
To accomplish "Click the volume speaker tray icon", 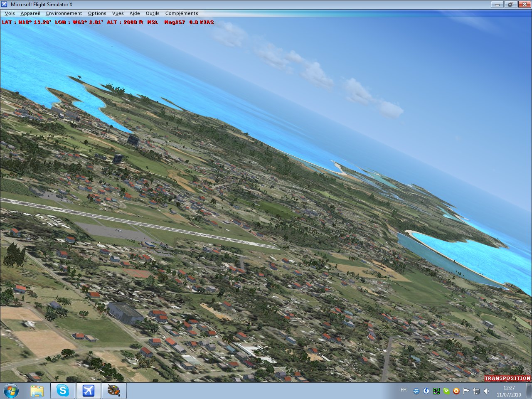I will tap(486, 391).
